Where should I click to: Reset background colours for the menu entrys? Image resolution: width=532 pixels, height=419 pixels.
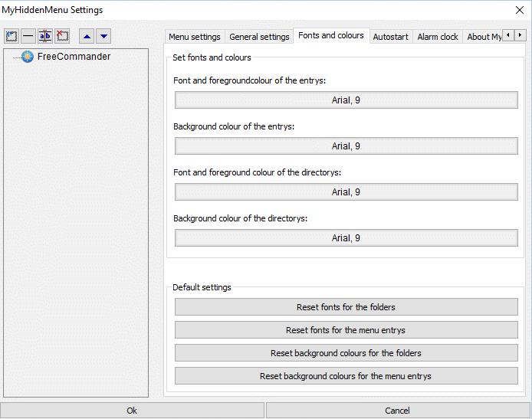[346, 376]
